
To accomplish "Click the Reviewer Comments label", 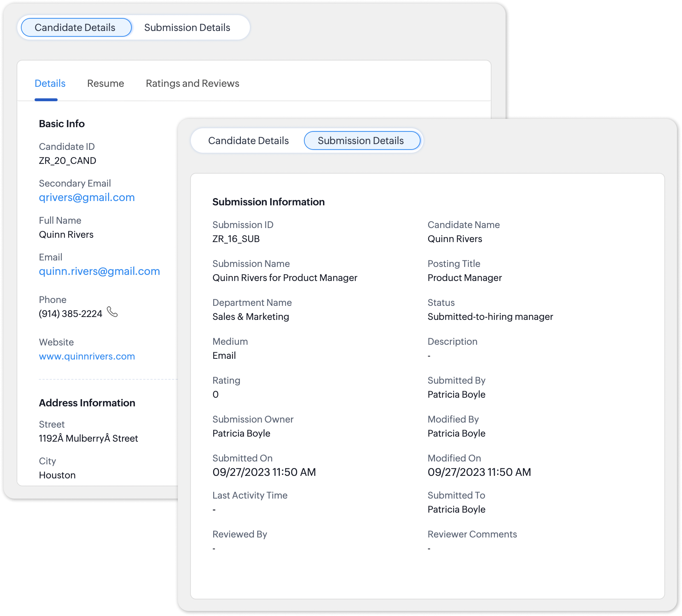I will click(472, 534).
